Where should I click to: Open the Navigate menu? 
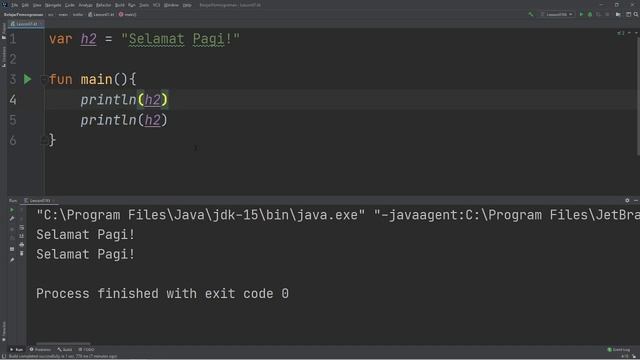pos(53,5)
